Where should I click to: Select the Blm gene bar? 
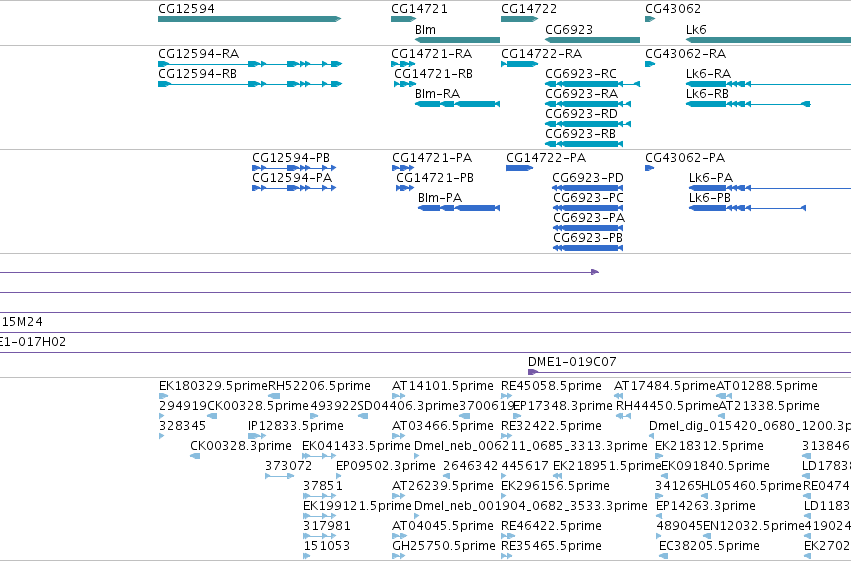[457, 40]
